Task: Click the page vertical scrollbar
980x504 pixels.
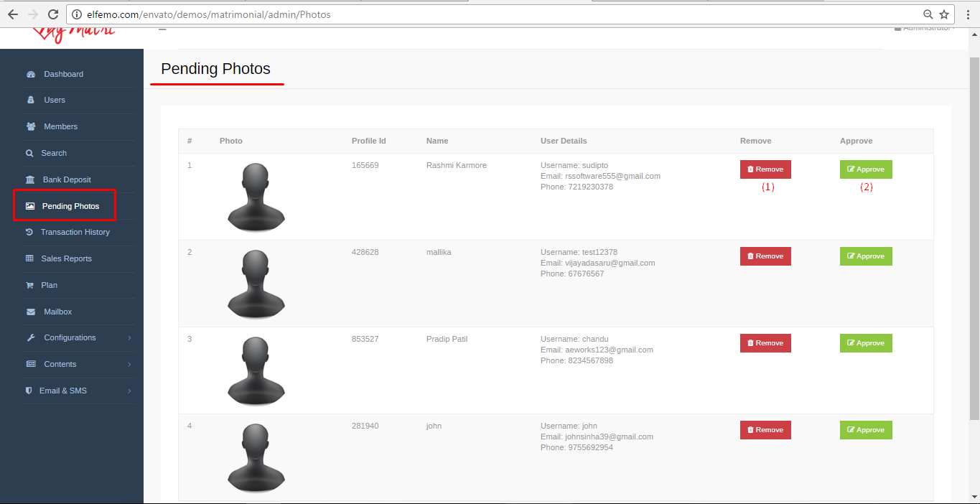Action: point(974,237)
